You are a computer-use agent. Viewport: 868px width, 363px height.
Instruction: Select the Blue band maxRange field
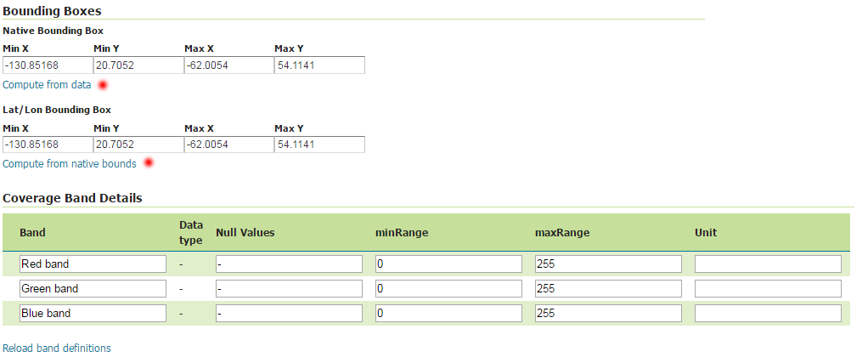608,313
